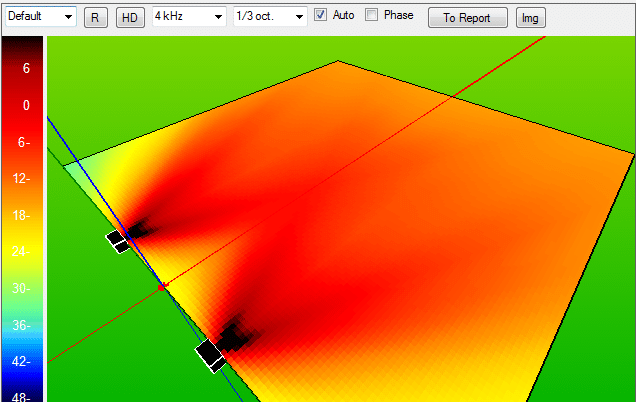Click the R button in toolbar
This screenshot has height=402, width=636.
96,18
